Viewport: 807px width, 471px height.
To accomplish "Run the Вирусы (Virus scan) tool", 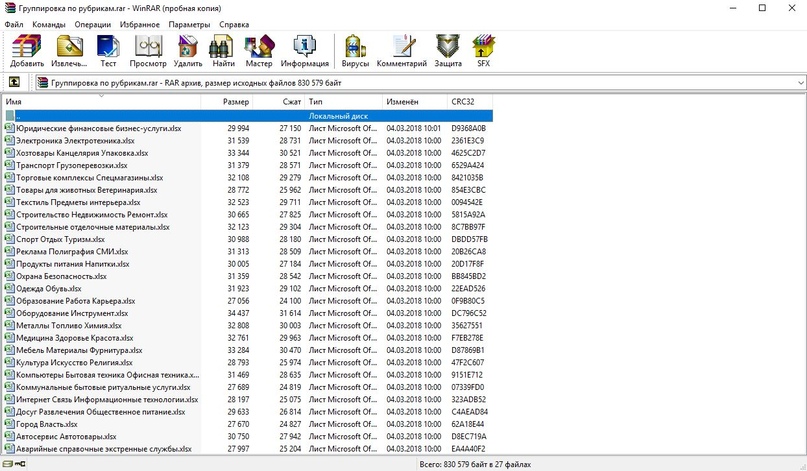I will click(355, 50).
